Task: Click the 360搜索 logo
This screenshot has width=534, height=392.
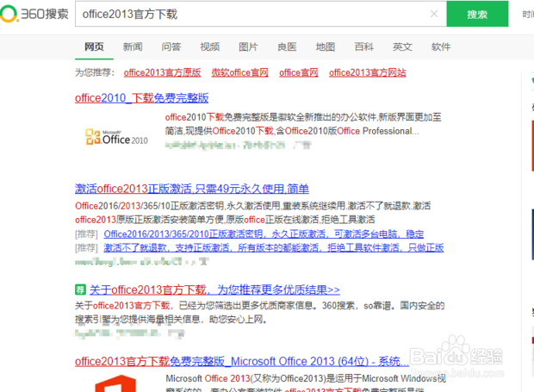Action: [x=34, y=14]
